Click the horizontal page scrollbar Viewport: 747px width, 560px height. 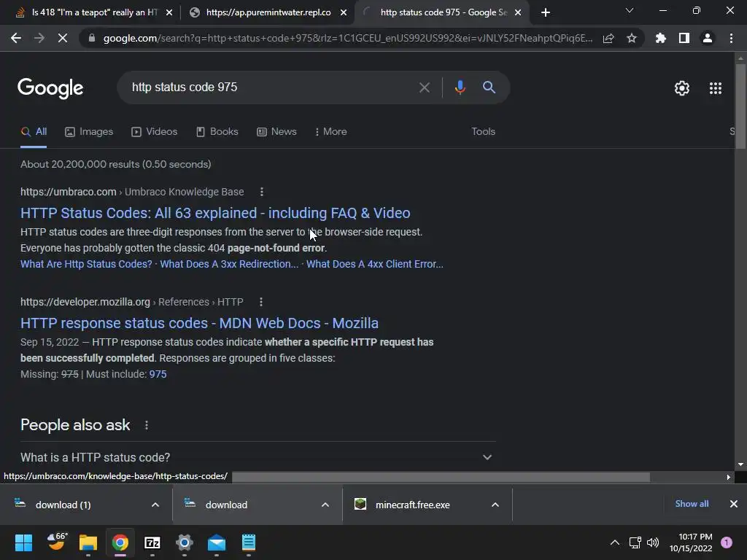[x=441, y=477]
